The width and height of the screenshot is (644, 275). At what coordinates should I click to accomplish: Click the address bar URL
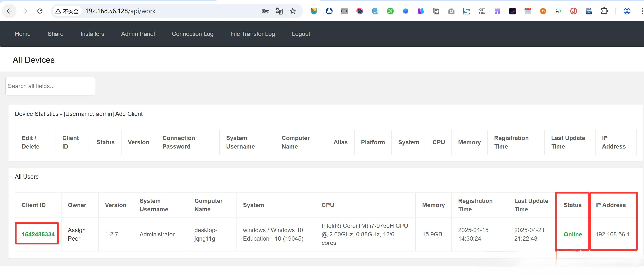120,11
